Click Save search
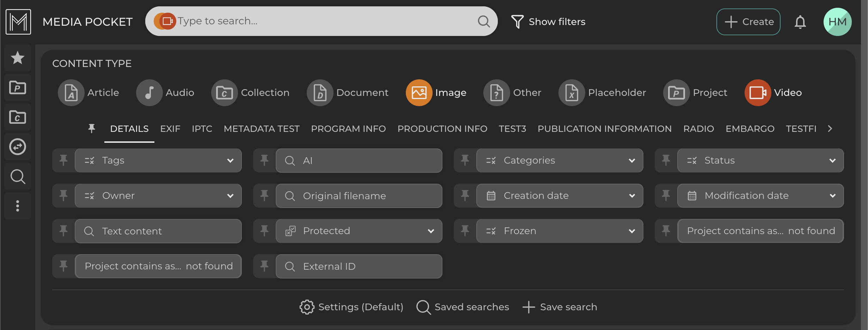Image resolution: width=868 pixels, height=330 pixels. coord(560,307)
